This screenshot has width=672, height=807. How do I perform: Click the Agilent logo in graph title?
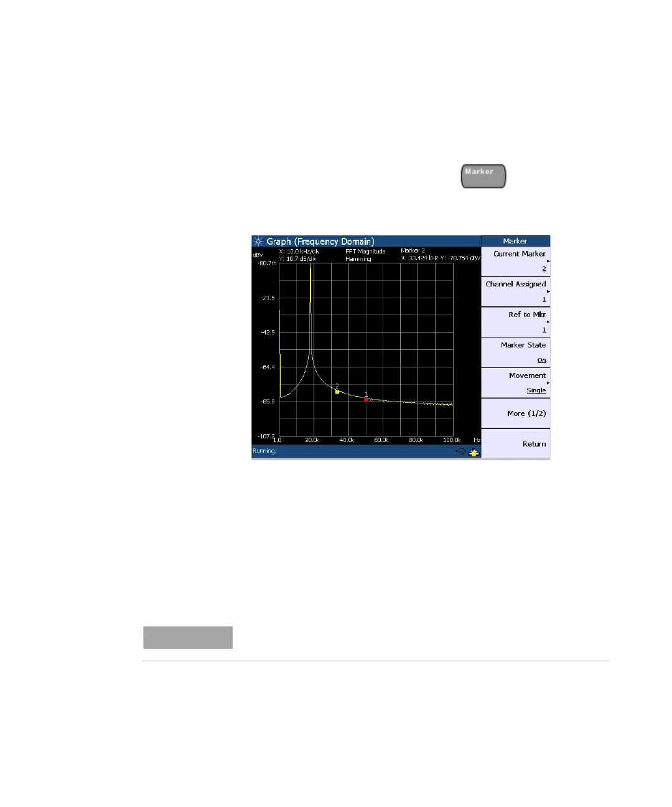[x=258, y=241]
